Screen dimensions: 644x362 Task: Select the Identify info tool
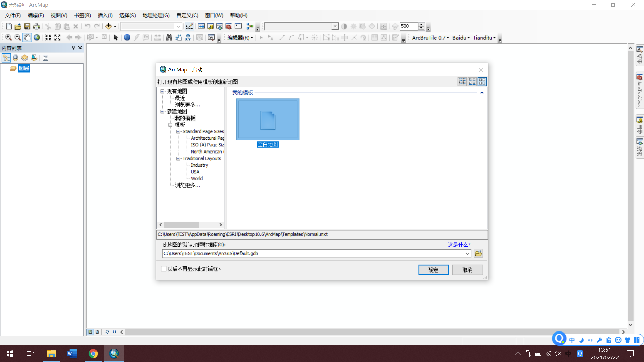(127, 38)
